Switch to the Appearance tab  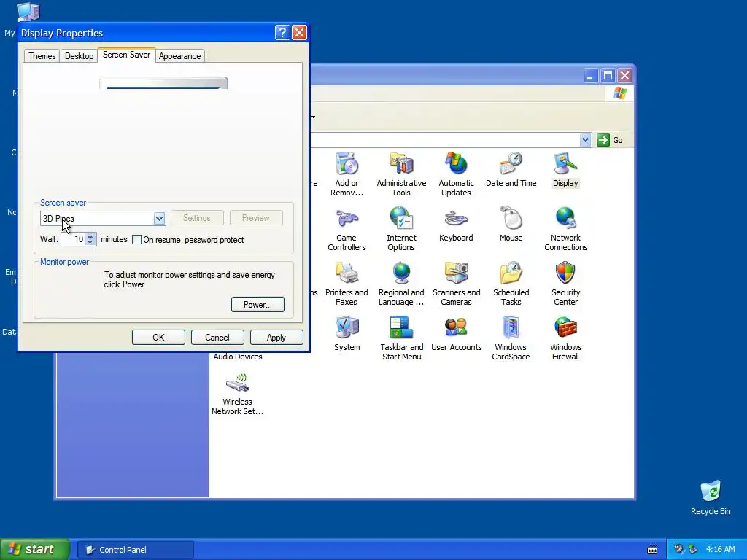179,55
